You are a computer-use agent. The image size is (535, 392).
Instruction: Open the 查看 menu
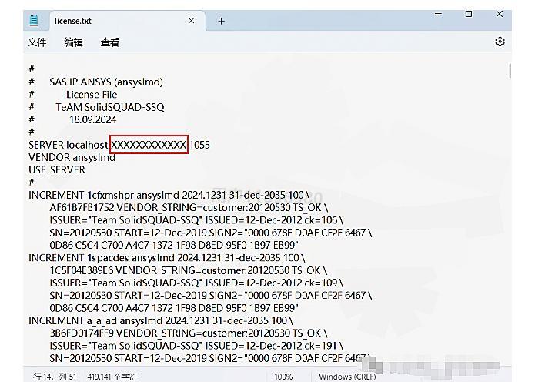point(110,42)
